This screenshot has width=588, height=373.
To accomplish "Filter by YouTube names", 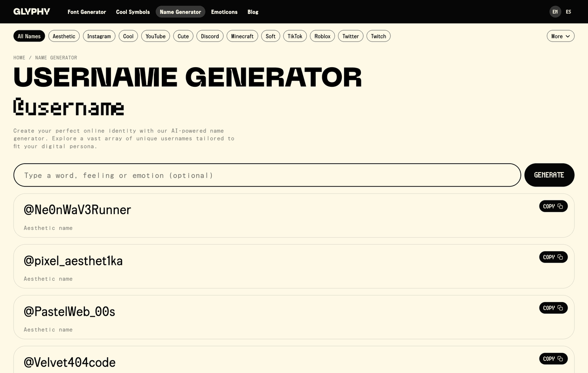I will pos(156,36).
